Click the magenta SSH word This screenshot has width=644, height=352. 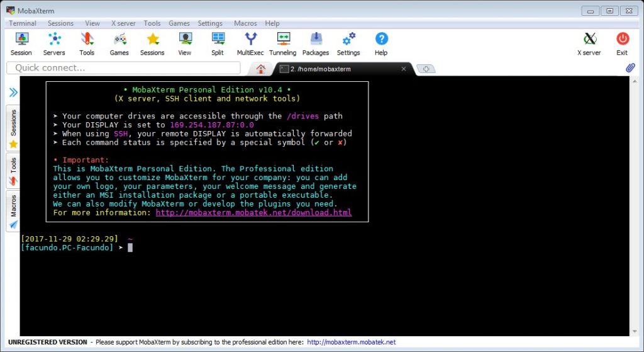[x=121, y=133]
